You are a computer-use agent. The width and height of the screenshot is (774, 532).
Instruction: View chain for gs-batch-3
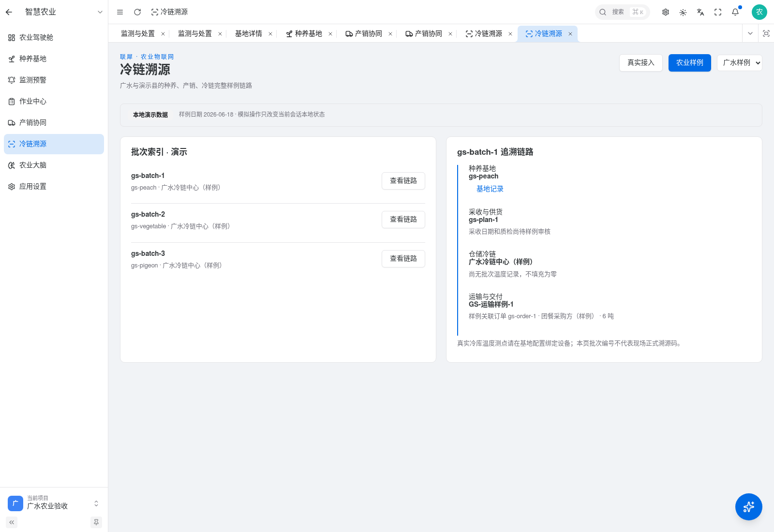coord(403,259)
